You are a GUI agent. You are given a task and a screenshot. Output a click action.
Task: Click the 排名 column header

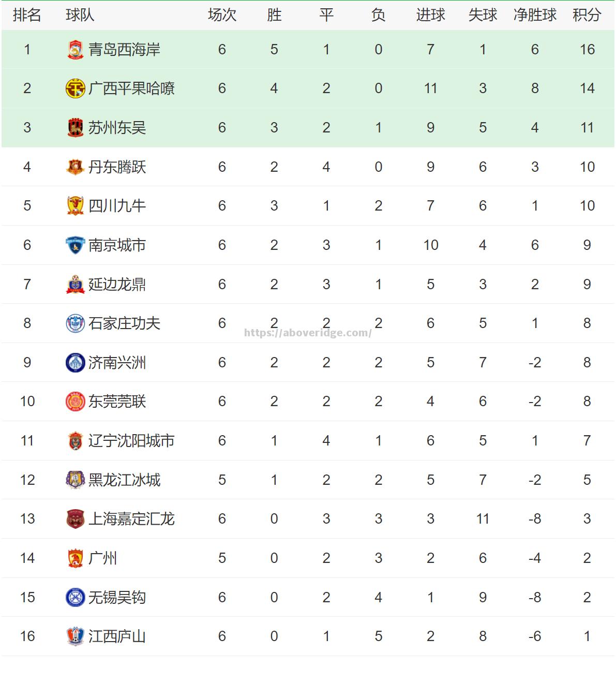27,15
